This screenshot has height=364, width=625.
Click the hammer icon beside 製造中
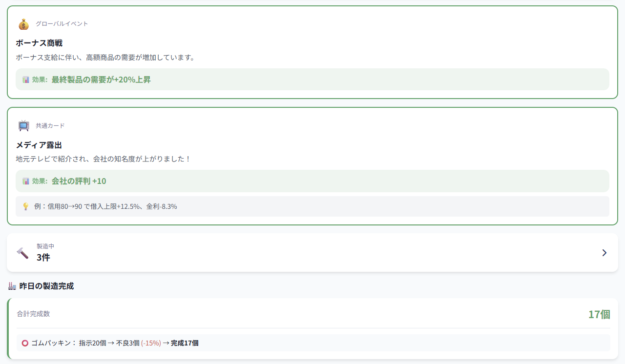click(22, 253)
